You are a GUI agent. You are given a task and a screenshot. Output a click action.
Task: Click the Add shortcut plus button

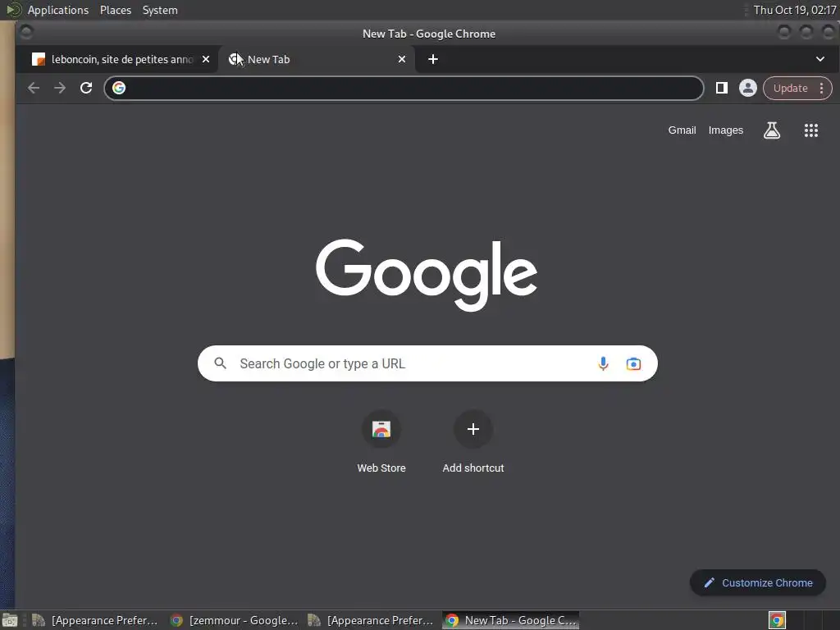(x=473, y=429)
